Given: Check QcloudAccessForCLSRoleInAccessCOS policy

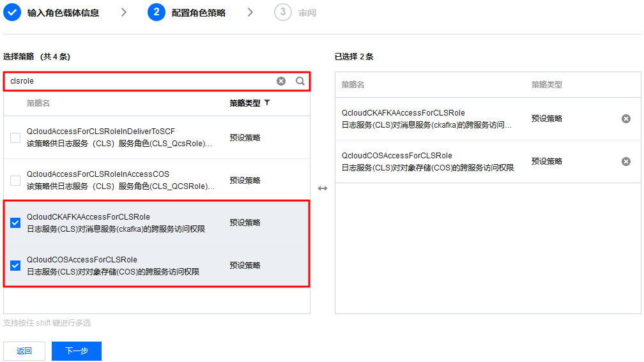Looking at the screenshot, I should click(15, 180).
